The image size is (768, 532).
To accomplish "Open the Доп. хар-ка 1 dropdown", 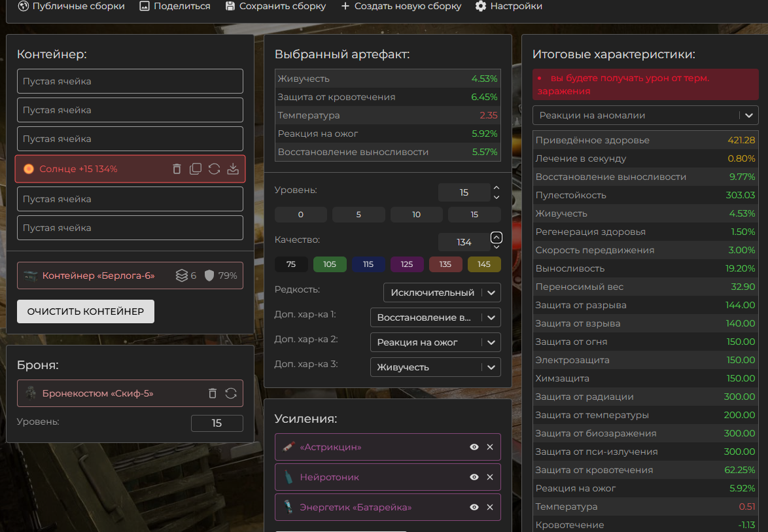I will coord(436,317).
